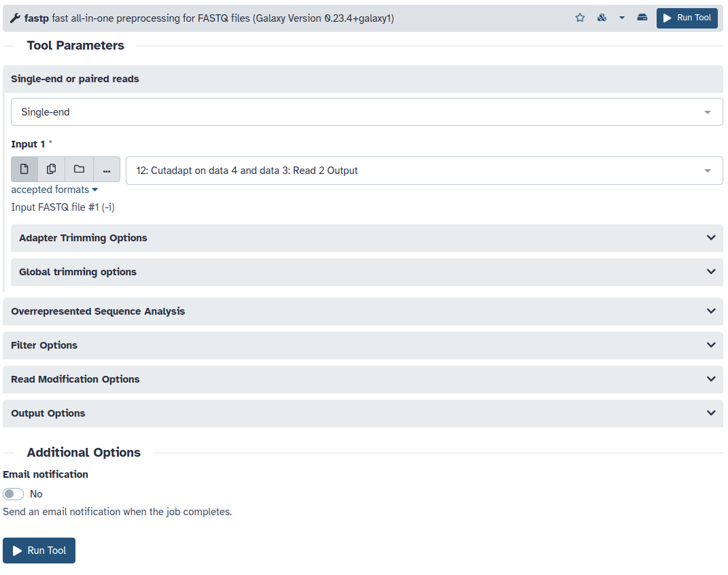The height and width of the screenshot is (575, 728).
Task: Expand the Adapter Trimming Options section
Action: pyautogui.click(x=366, y=238)
